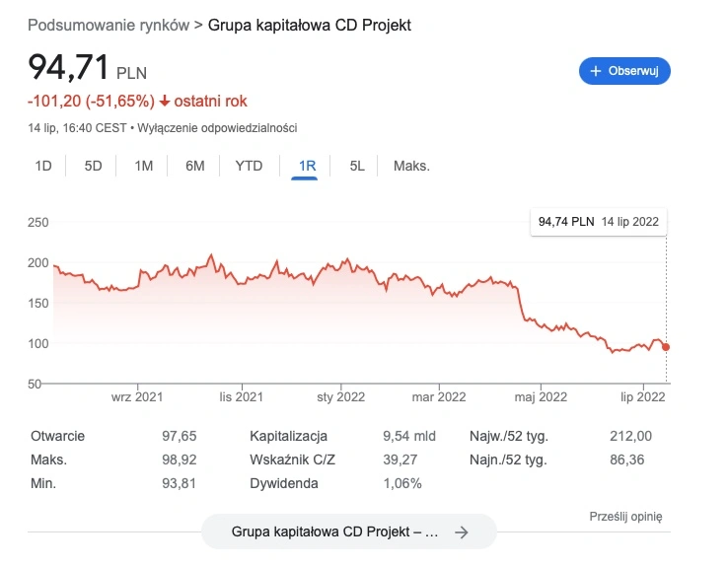The image size is (728, 566).
Task: Click the arrow icon beside Grupa kapitałowa link
Action: (461, 532)
